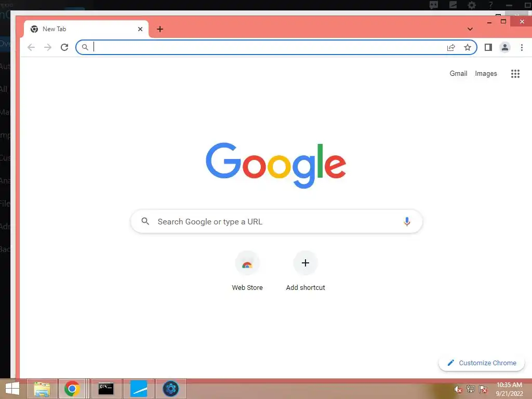The width and height of the screenshot is (532, 399).
Task: Click the taskbar clock showing 10:35 AM
Action: [509, 389]
